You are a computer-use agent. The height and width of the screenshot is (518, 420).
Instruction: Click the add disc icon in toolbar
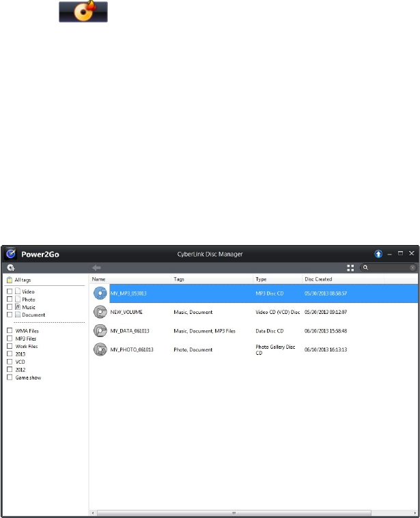(x=11, y=268)
